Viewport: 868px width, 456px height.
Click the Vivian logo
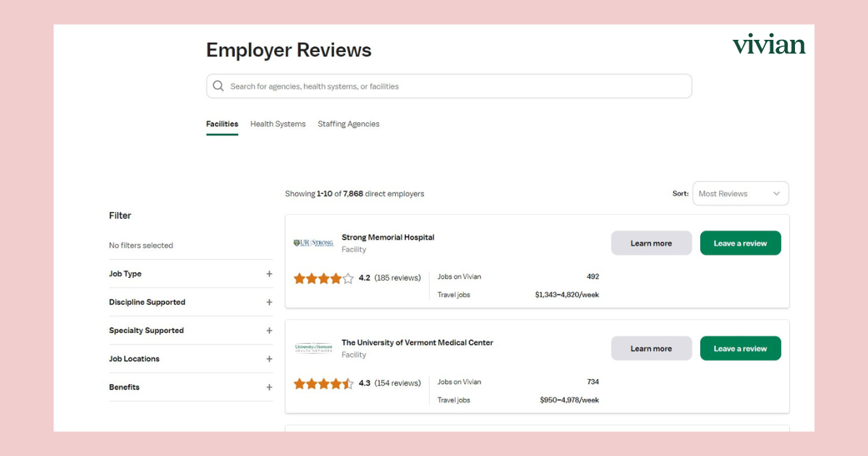768,45
